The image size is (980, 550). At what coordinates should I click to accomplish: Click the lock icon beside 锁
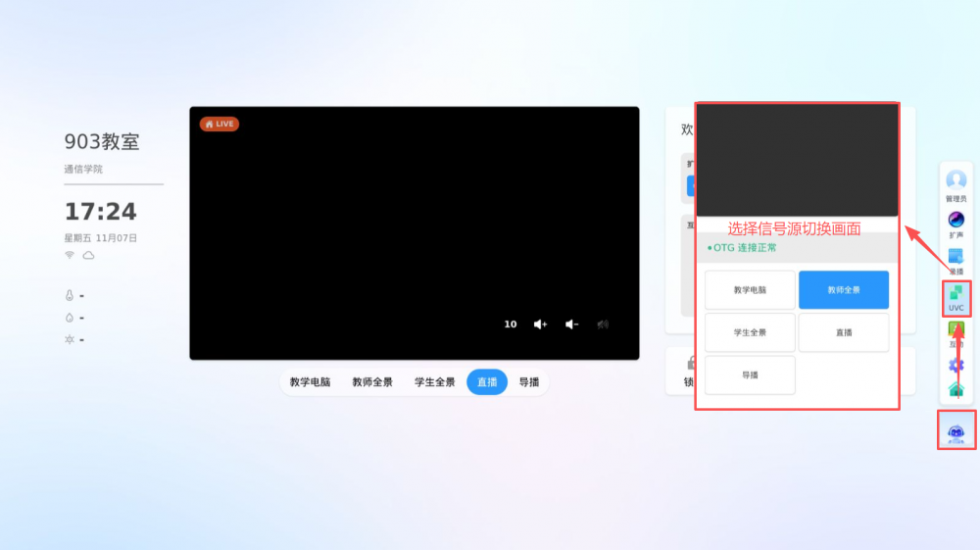692,363
